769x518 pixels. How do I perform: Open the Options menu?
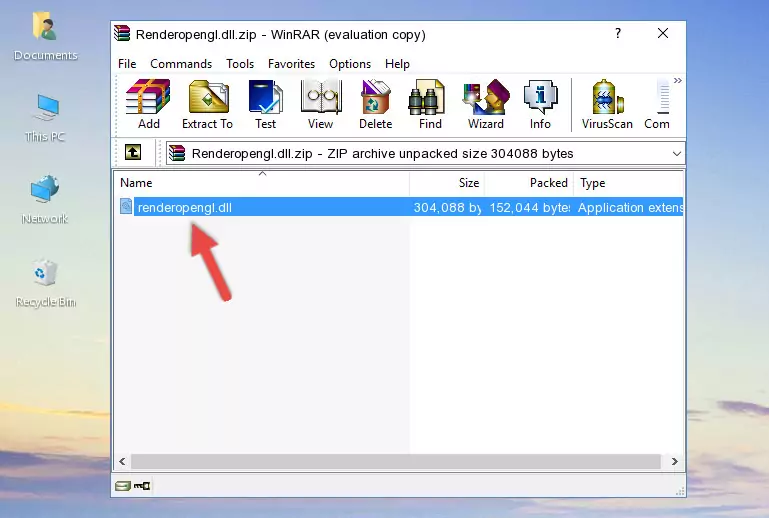(x=350, y=64)
